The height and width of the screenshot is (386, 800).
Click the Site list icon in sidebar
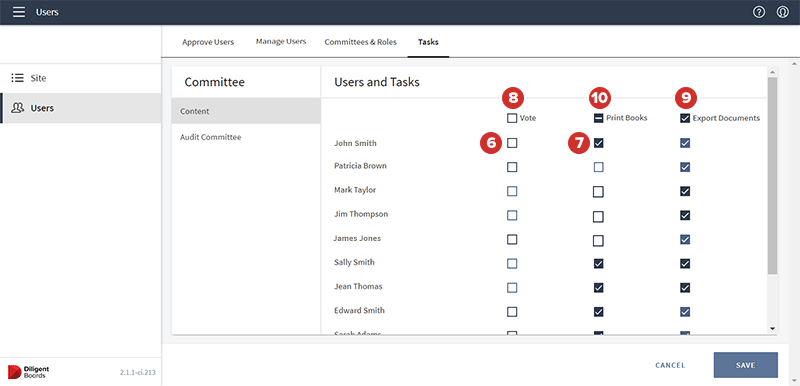click(x=18, y=78)
